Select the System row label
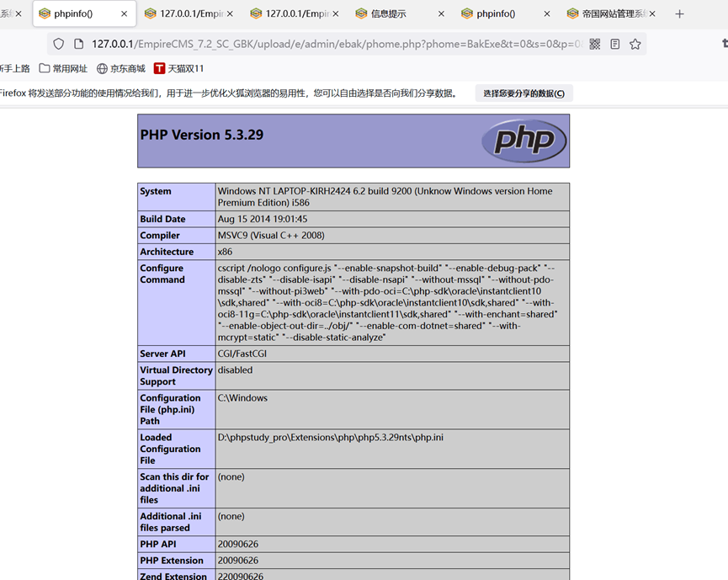Image resolution: width=728 pixels, height=580 pixels. [x=156, y=191]
